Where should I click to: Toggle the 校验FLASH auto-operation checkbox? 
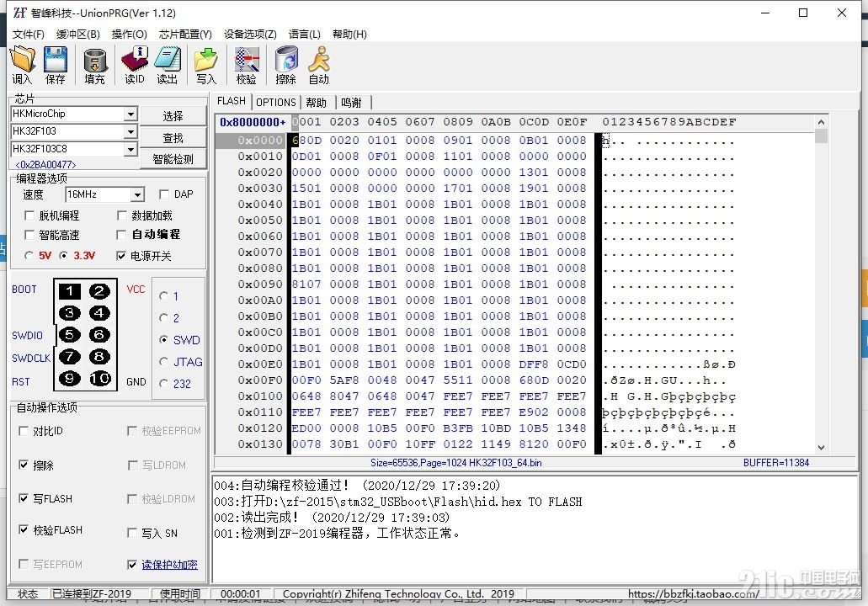click(24, 530)
